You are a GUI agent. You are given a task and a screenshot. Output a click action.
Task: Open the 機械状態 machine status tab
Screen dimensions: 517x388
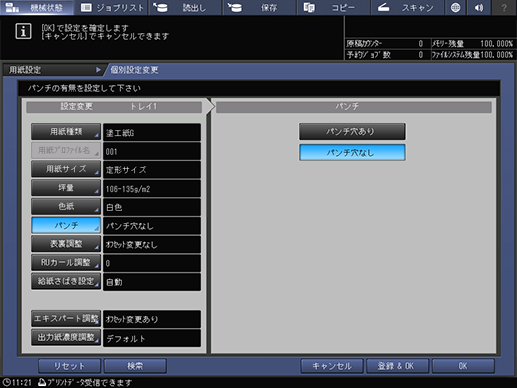point(37,7)
